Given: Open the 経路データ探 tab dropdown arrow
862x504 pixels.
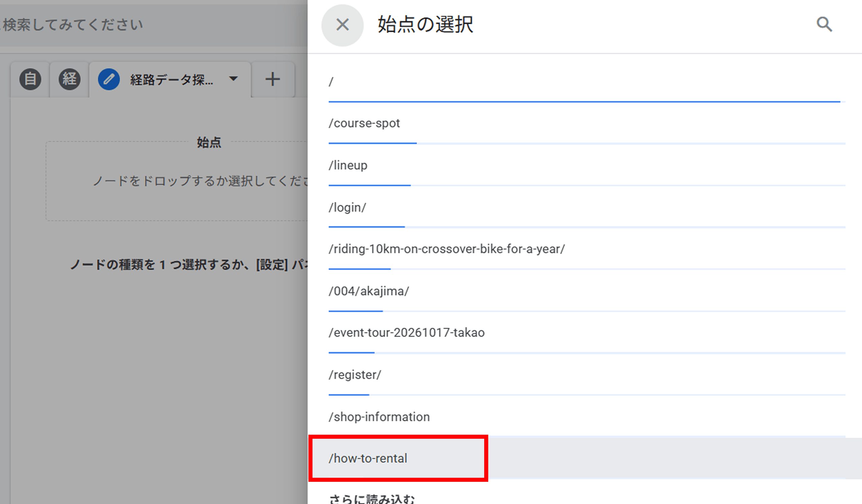Looking at the screenshot, I should click(x=233, y=79).
